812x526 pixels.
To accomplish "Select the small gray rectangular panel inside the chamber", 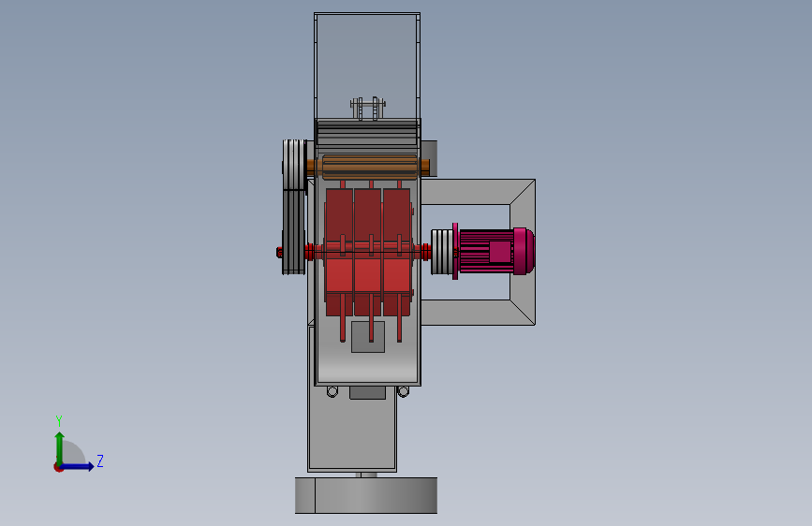I will click(368, 337).
